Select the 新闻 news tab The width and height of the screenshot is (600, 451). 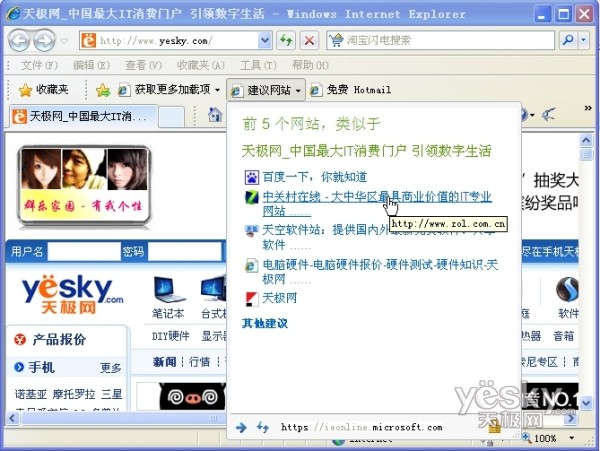pyautogui.click(x=165, y=361)
